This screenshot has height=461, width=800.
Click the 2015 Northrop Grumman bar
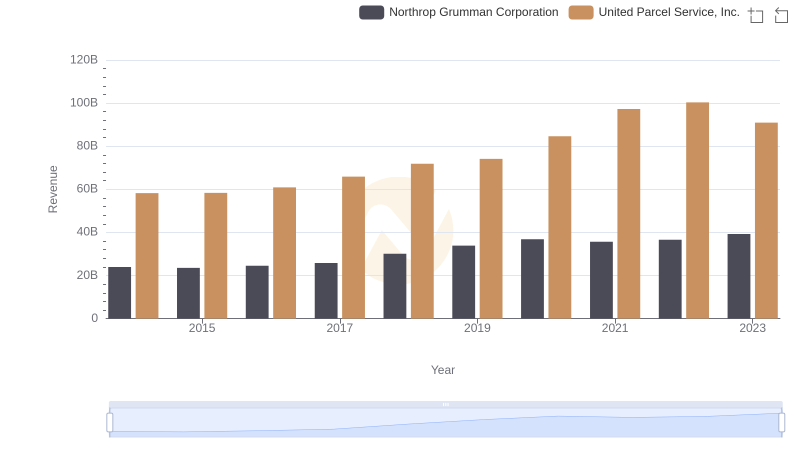click(188, 293)
